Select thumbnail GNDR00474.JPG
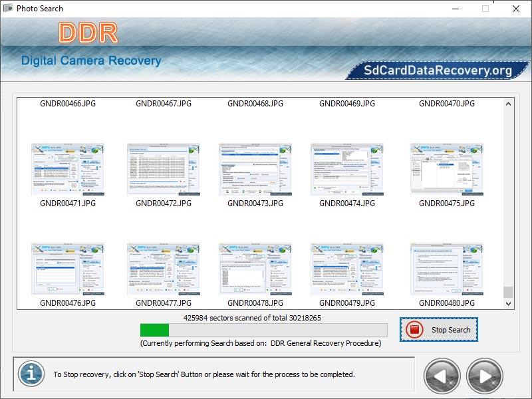 pos(347,170)
